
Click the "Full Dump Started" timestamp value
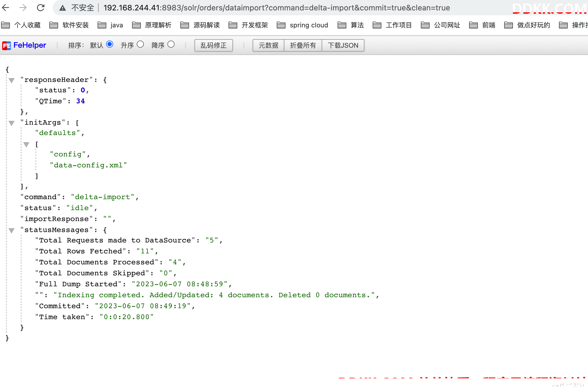(179, 284)
